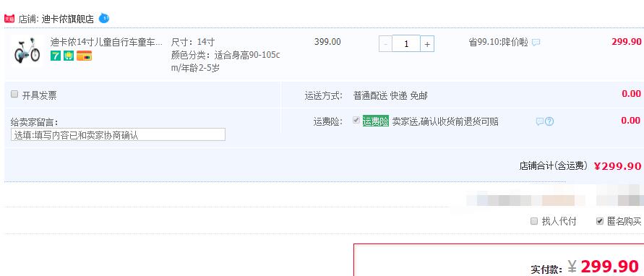
Task: Increase quantity with the plus button
Action: (x=427, y=44)
